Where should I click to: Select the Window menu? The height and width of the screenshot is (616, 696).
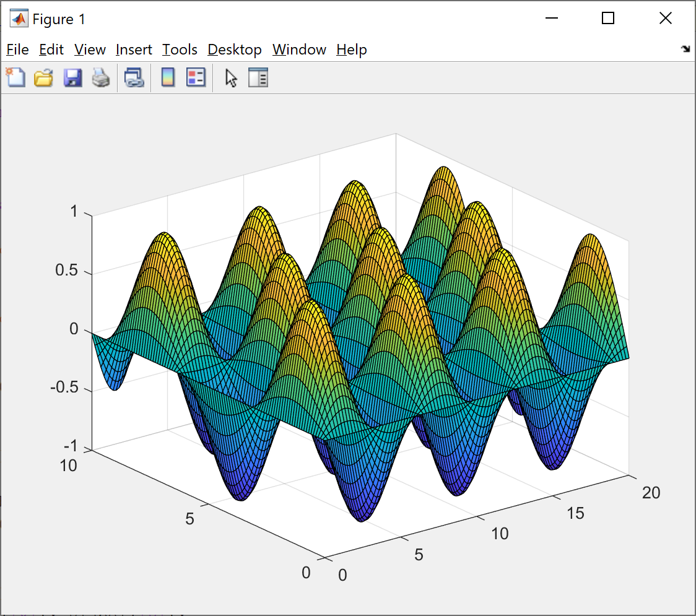(x=299, y=50)
